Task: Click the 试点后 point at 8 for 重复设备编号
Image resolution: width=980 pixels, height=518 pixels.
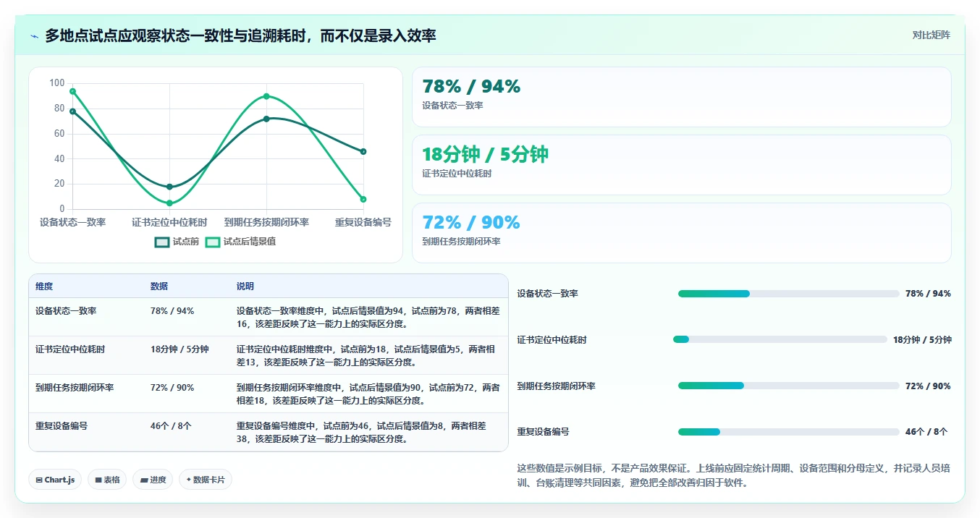Action: tap(363, 199)
